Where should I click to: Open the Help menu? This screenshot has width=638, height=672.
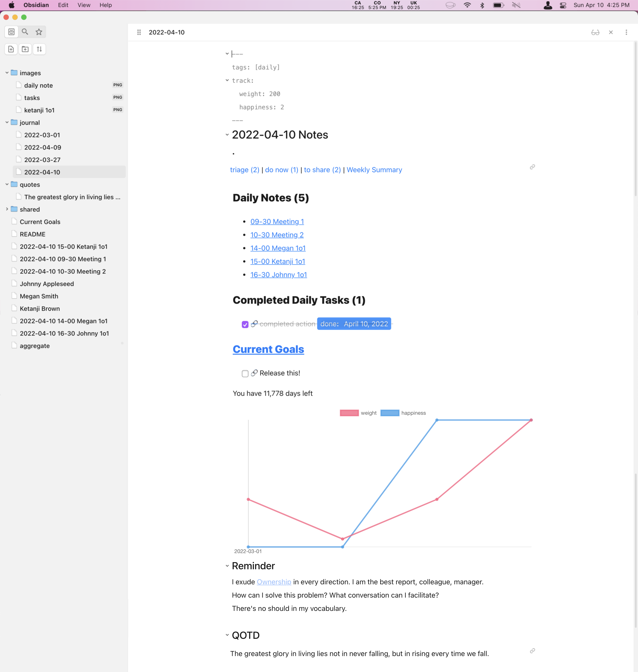105,5
